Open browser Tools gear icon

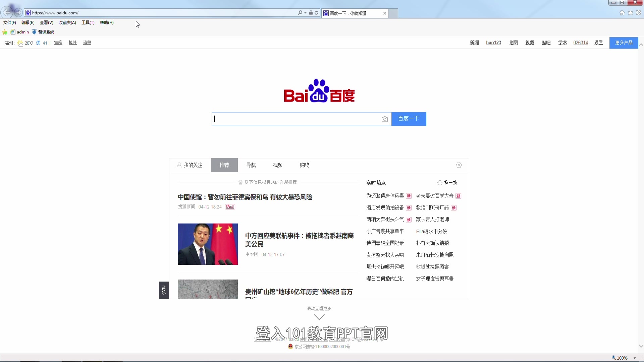639,13
